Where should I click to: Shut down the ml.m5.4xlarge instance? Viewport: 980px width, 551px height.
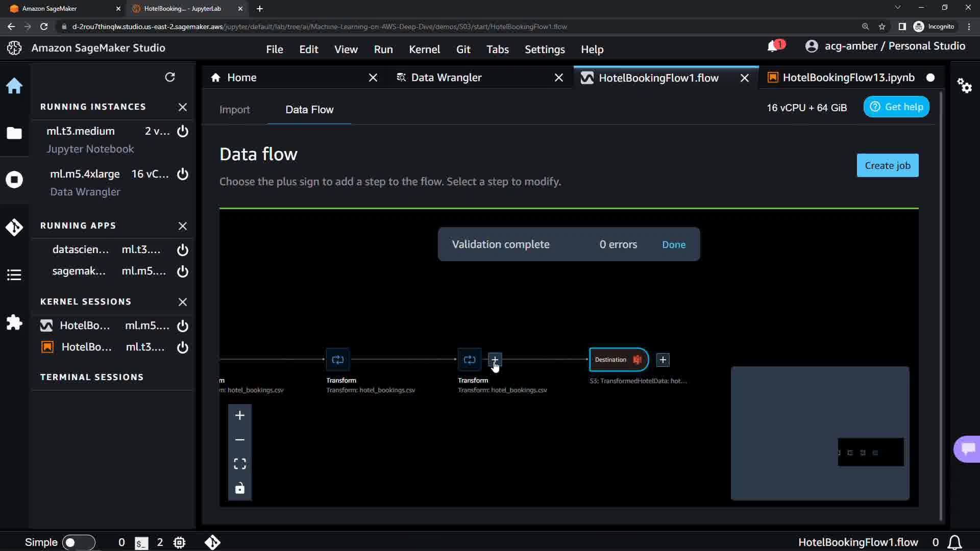183,174
